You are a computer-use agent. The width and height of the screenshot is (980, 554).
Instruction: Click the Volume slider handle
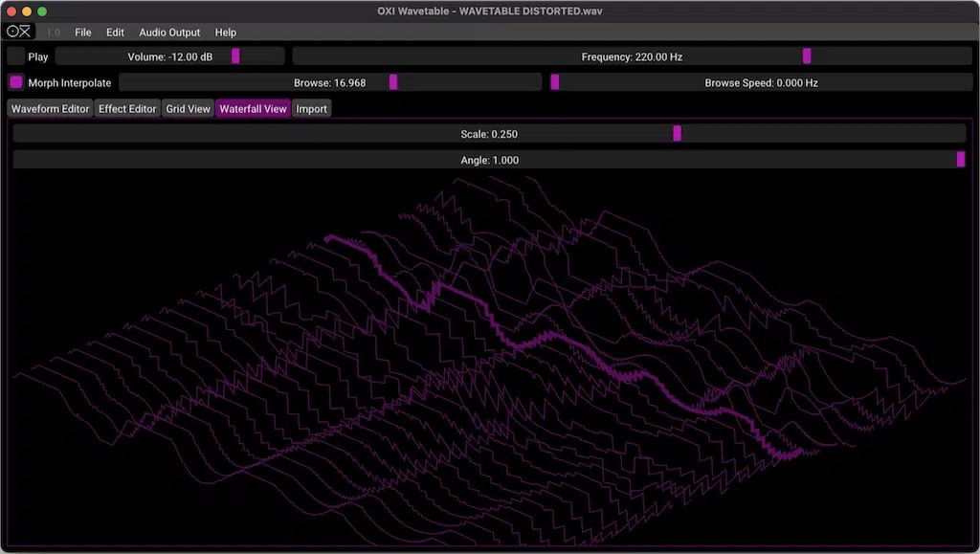[235, 56]
